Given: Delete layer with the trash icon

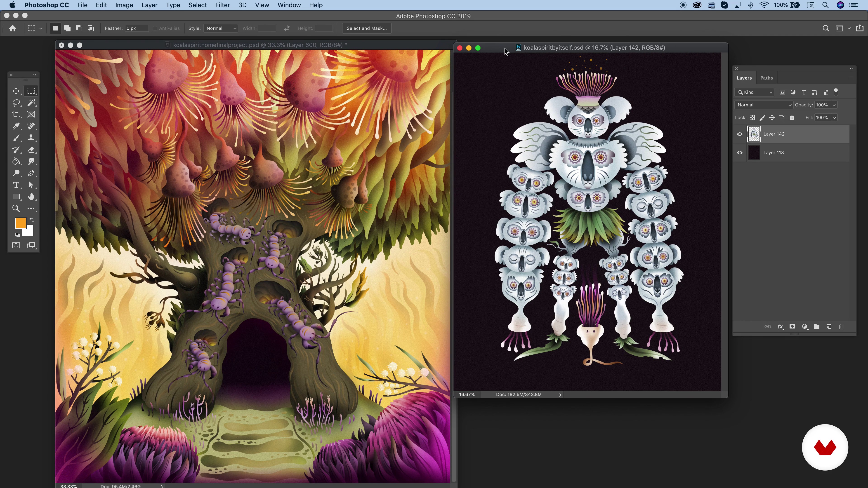Looking at the screenshot, I should [841, 327].
